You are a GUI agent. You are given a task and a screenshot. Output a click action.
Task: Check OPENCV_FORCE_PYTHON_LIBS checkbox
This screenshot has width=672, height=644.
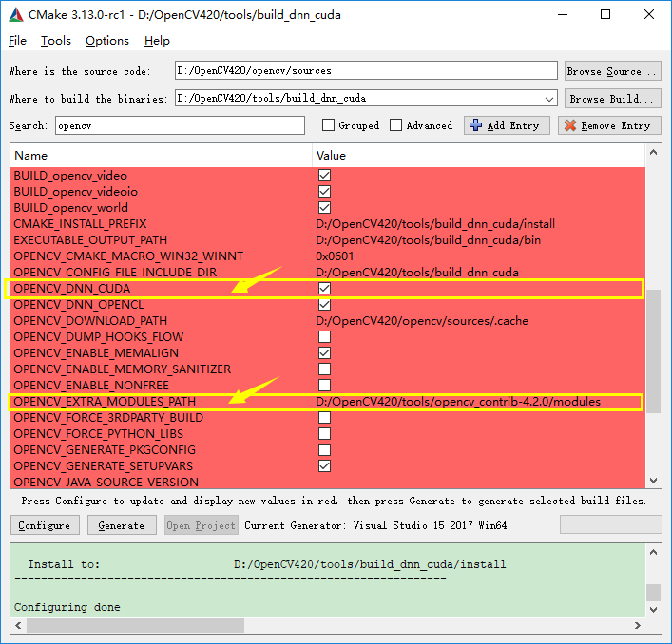324,434
